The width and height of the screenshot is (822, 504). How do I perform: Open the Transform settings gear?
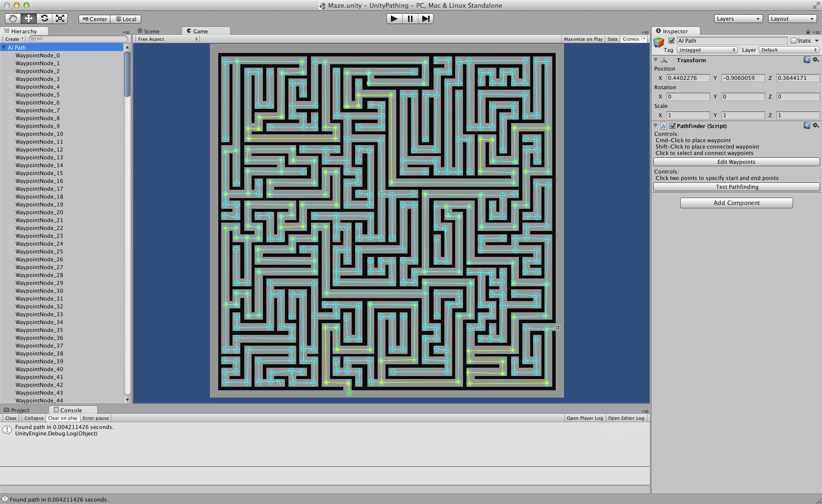pyautogui.click(x=816, y=60)
